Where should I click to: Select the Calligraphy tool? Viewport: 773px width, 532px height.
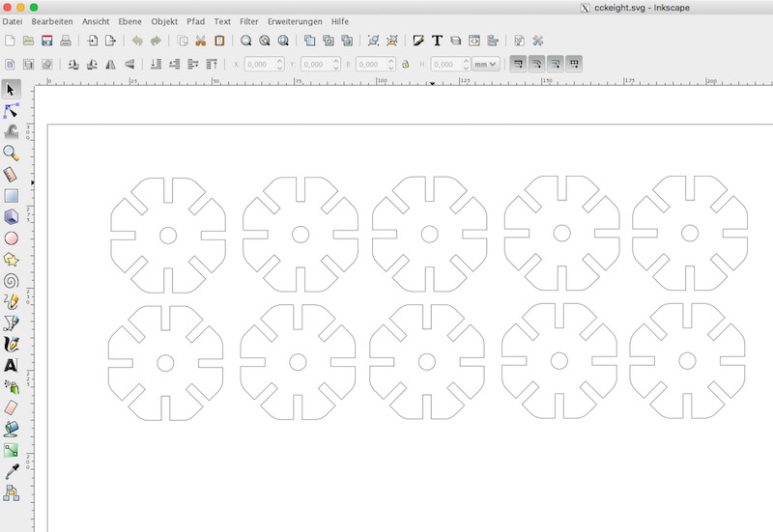pyautogui.click(x=11, y=344)
